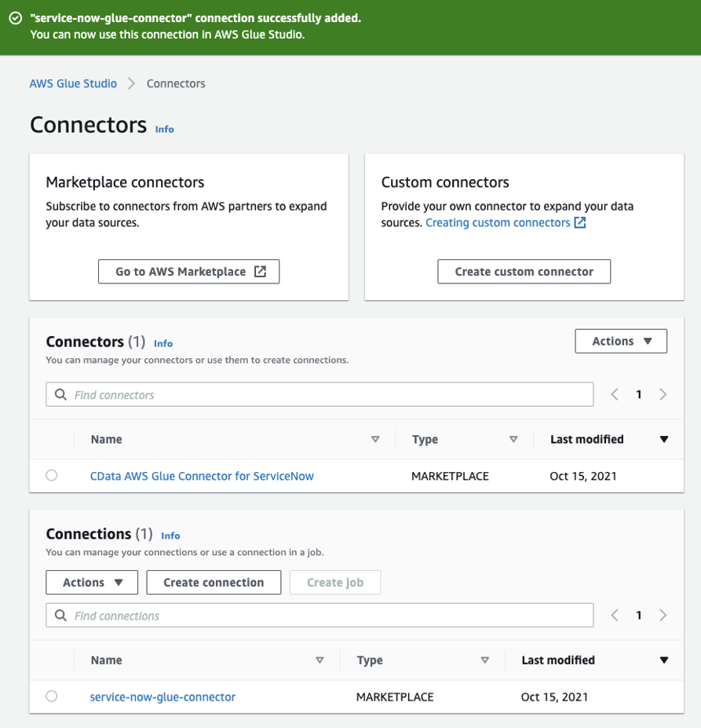701x728 pixels.
Task: Open AWS Glue Studio breadcrumb link
Action: (x=73, y=83)
